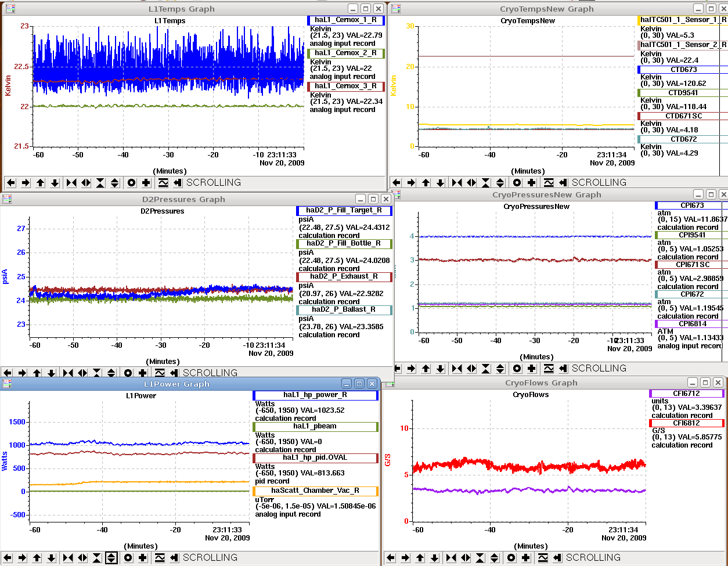
Task: Click the plus icon in D2Pressures toolbar
Action: 143,373
